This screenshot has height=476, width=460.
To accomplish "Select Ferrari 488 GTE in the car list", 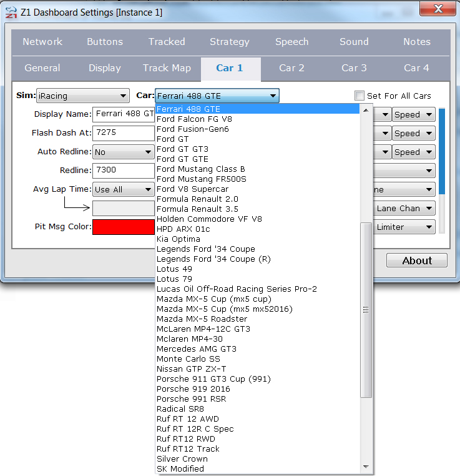I will coord(257,109).
